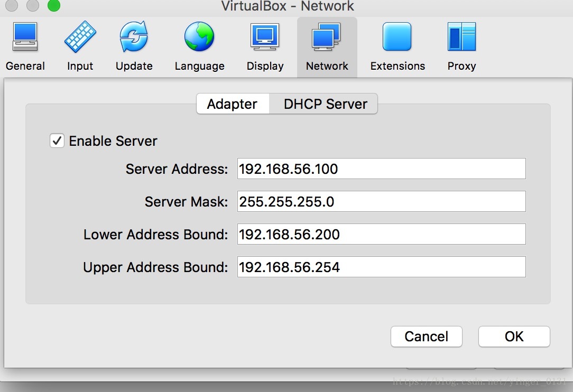Open the Extensions preferences icon

point(397,36)
